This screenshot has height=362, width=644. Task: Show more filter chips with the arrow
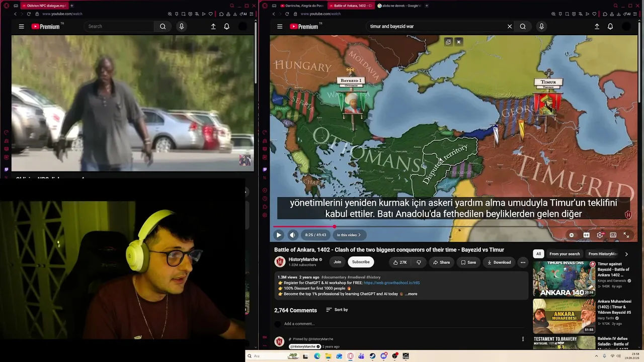pyautogui.click(x=626, y=254)
